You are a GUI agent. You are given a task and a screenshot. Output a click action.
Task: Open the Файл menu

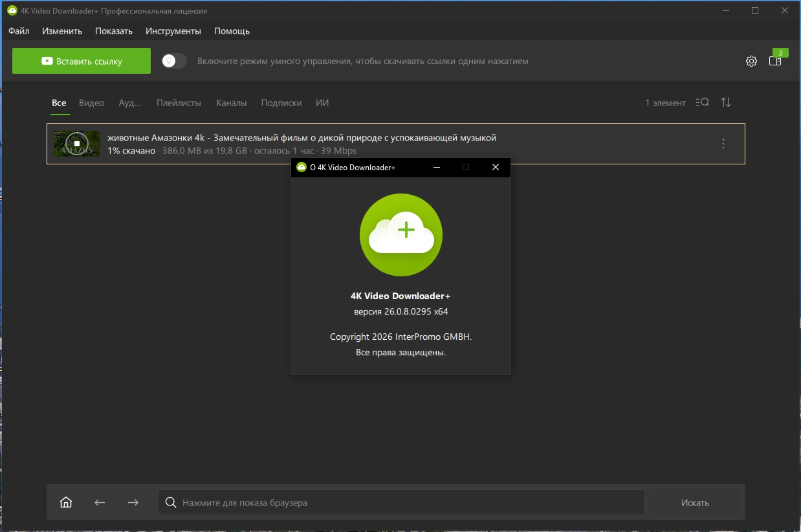(x=19, y=31)
